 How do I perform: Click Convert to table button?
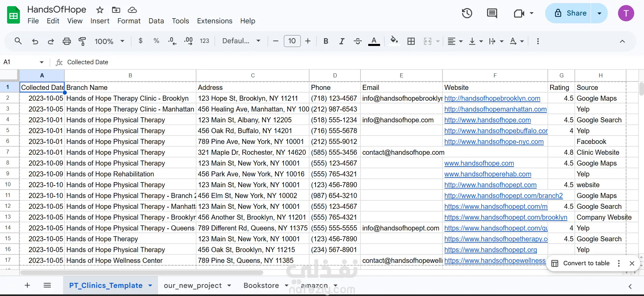(x=581, y=263)
